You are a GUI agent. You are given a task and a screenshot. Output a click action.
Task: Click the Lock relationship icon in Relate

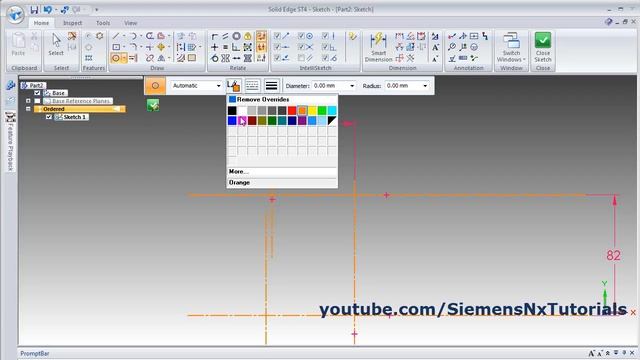click(247, 36)
